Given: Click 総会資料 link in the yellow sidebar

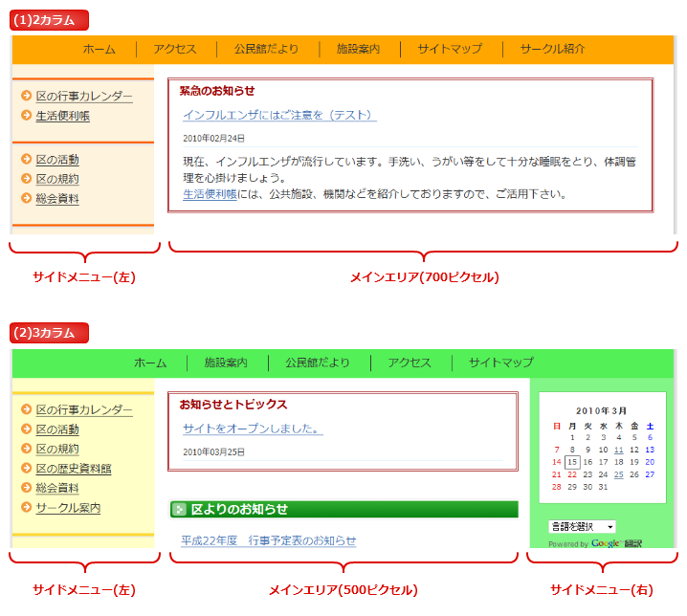Looking at the screenshot, I should click(57, 488).
